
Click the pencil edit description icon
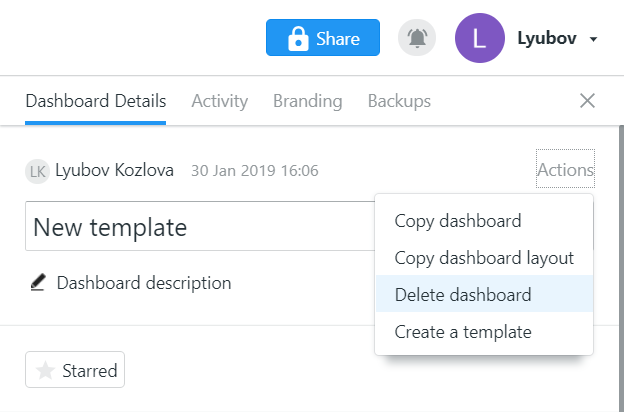38,282
